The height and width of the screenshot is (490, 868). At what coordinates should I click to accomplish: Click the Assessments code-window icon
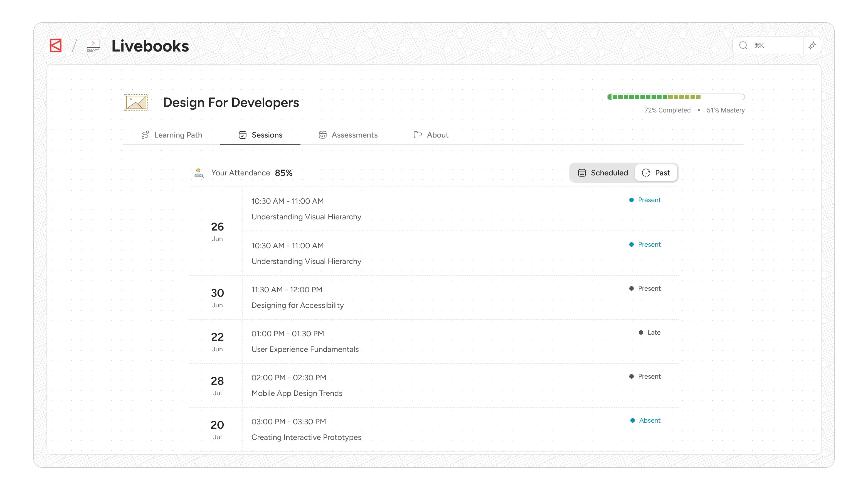322,135
